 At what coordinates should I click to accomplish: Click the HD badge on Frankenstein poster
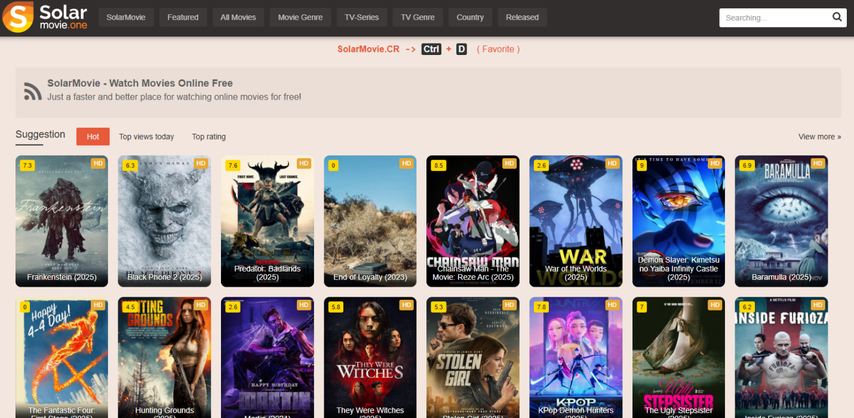point(98,163)
